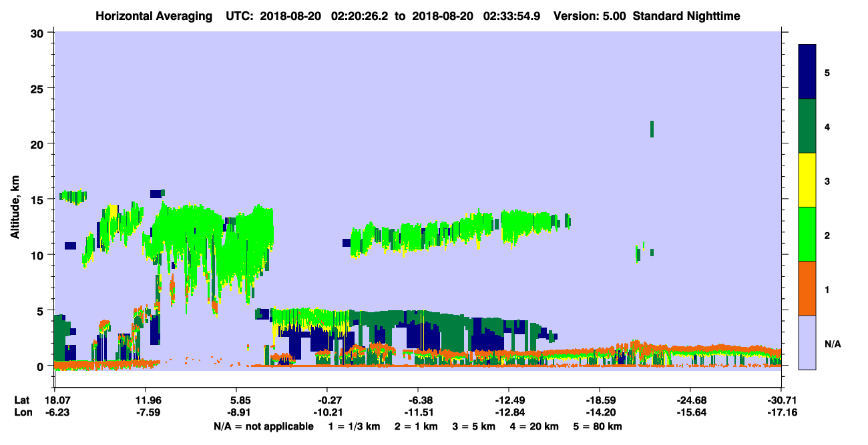The image size is (868, 445).
Task: Click the '3 = 5 km' legend note
Action: [x=475, y=426]
